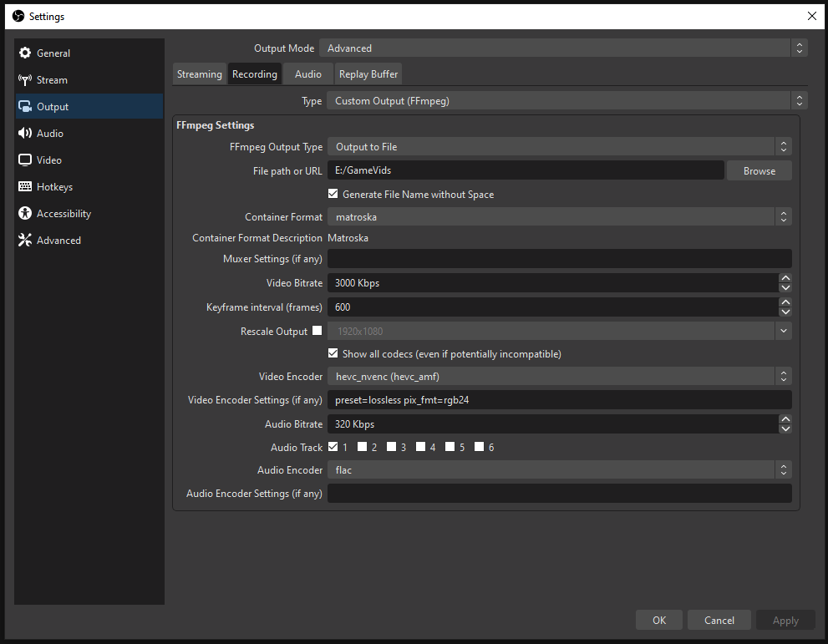This screenshot has height=644, width=828.
Task: Open the Audio settings section
Action: point(50,133)
